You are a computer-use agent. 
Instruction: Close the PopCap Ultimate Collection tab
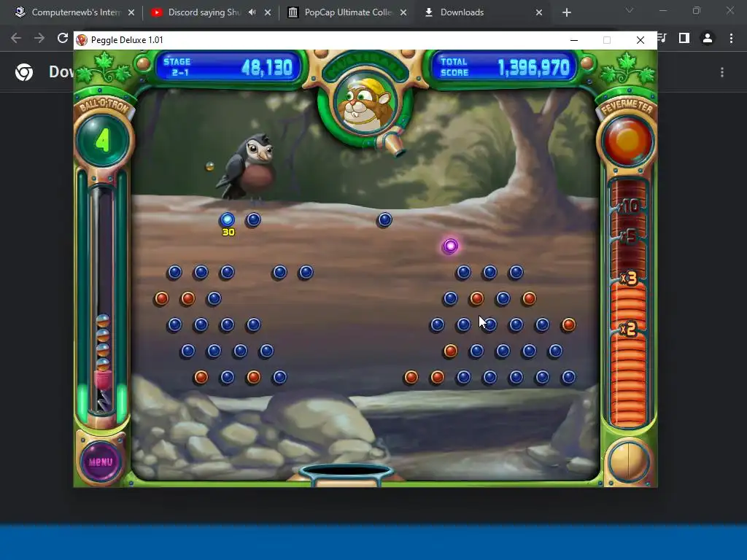[403, 13]
